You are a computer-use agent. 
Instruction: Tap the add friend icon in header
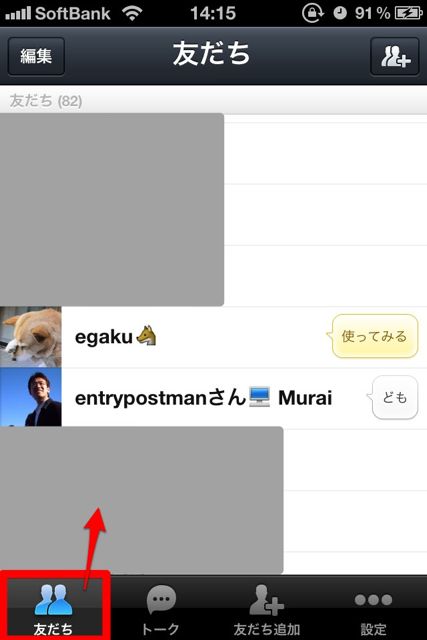pos(395,56)
